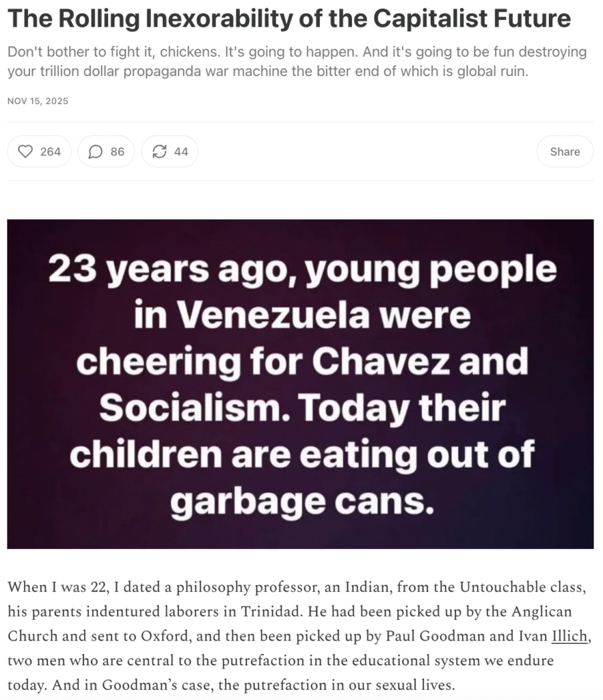Click the Venezuela quote image
The width and height of the screenshot is (603, 700).
pos(300,383)
